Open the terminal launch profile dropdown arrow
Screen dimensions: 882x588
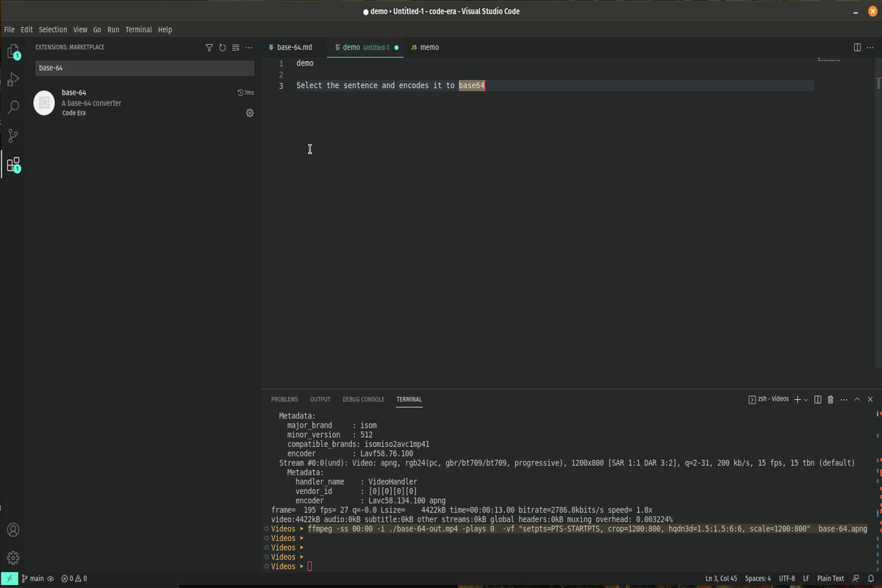click(806, 400)
